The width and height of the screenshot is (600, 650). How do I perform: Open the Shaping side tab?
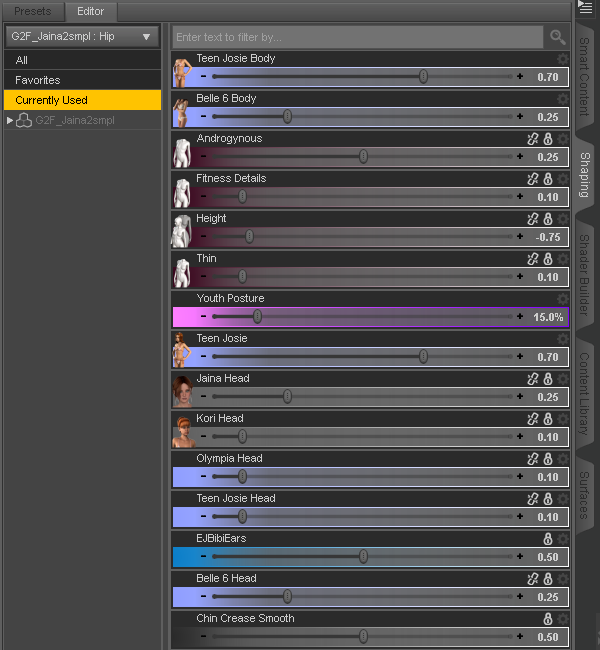[585, 175]
